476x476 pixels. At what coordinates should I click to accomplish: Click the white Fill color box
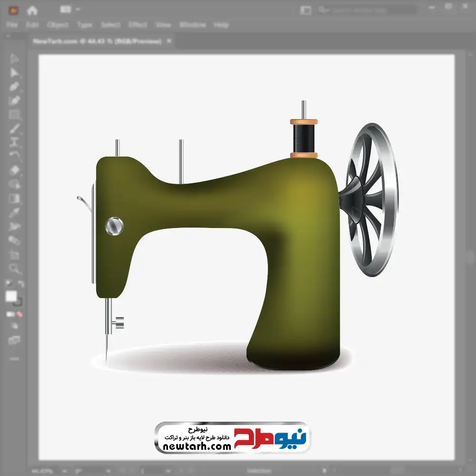[x=11, y=296]
